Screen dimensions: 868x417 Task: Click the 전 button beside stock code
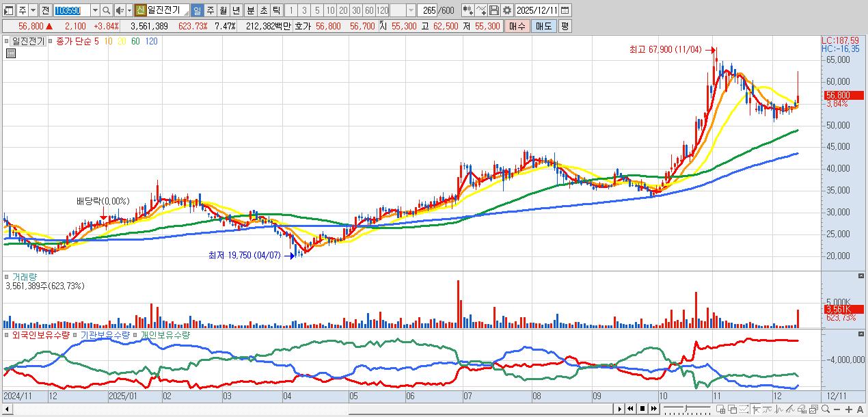click(x=45, y=10)
